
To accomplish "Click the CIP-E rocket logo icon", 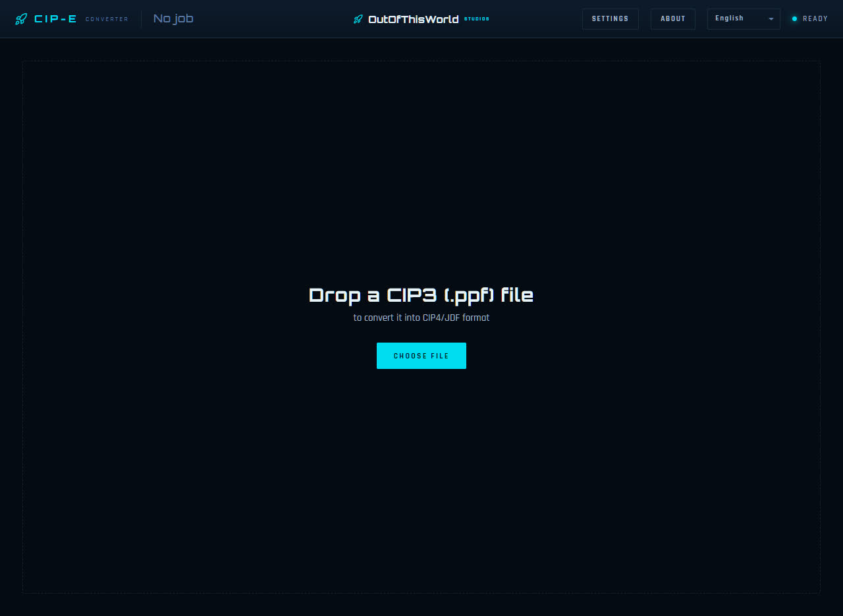I will click(21, 19).
